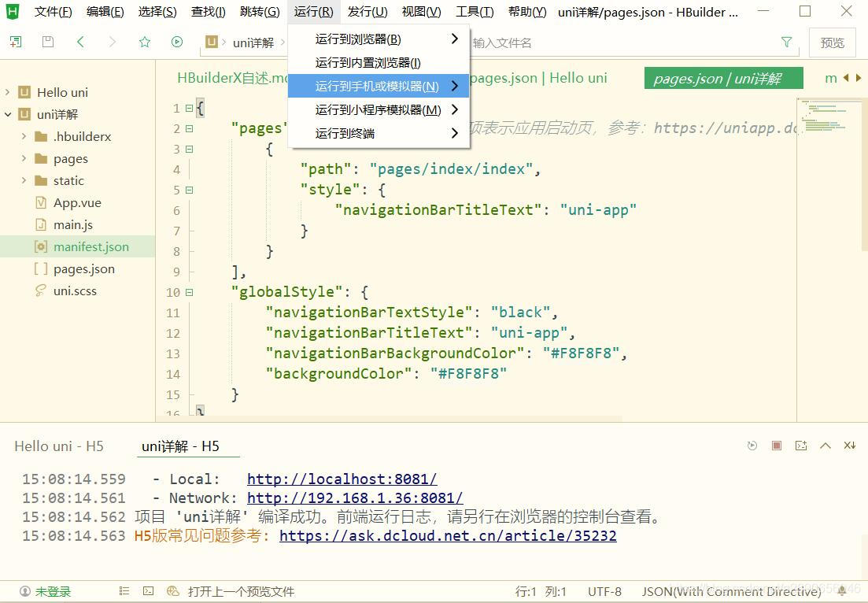The height and width of the screenshot is (603, 868).
Task: Click the UTF-8 encoding indicator
Action: coord(604,591)
